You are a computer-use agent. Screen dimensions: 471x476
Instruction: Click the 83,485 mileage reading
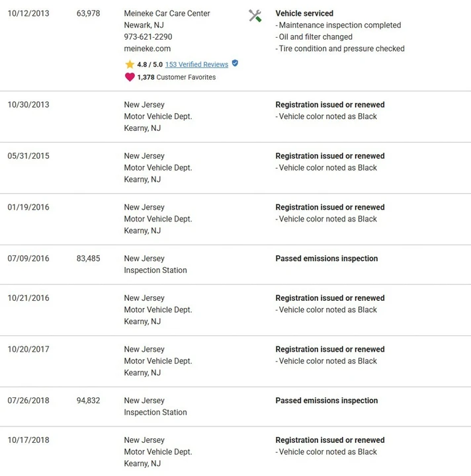tap(88, 258)
